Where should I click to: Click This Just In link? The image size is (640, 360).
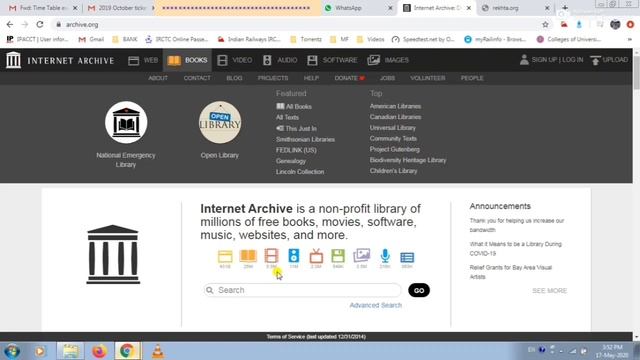pyautogui.click(x=296, y=128)
